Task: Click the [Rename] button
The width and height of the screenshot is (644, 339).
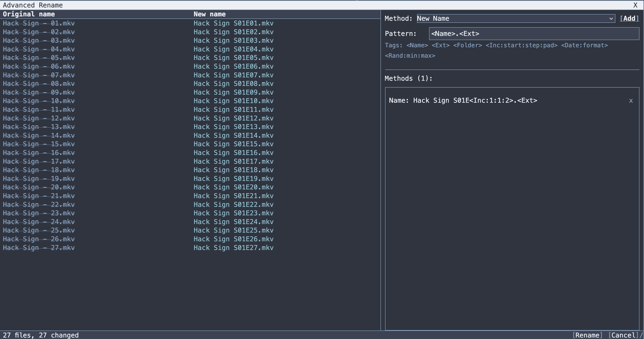Action: click(x=587, y=335)
